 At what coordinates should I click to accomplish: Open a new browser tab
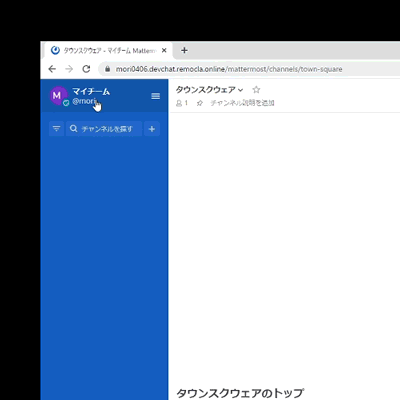click(x=184, y=50)
